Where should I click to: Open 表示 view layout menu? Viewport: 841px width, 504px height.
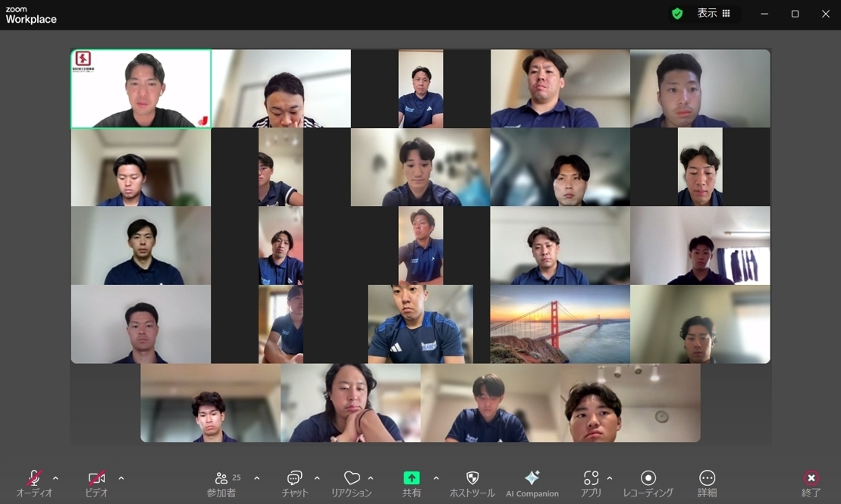(x=714, y=14)
